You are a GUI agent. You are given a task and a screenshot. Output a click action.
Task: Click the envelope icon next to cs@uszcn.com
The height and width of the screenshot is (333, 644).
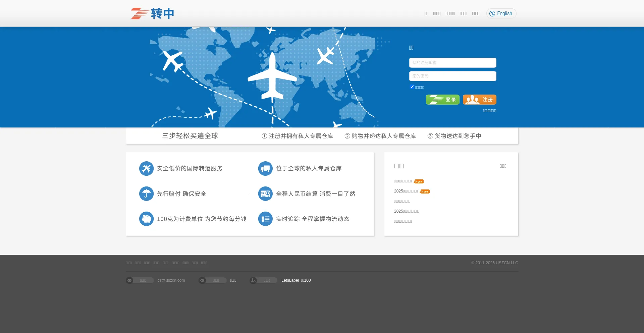point(129,280)
